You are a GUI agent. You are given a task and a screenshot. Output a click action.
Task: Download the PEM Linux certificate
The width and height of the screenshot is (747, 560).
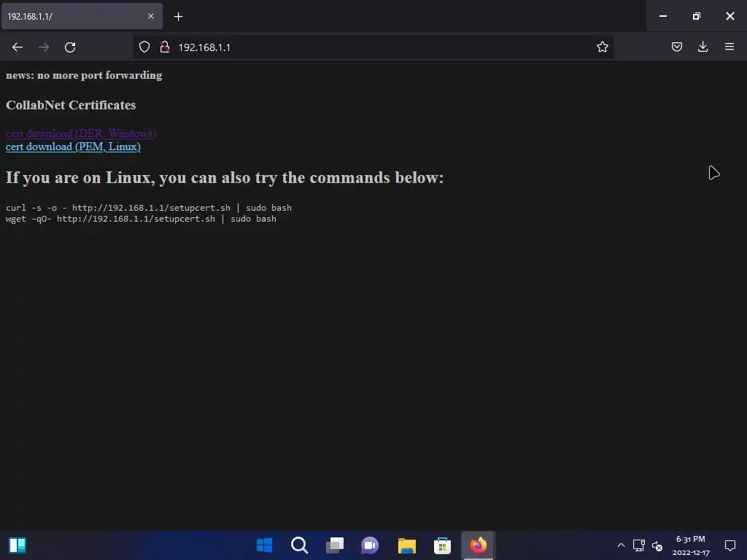pos(74,147)
